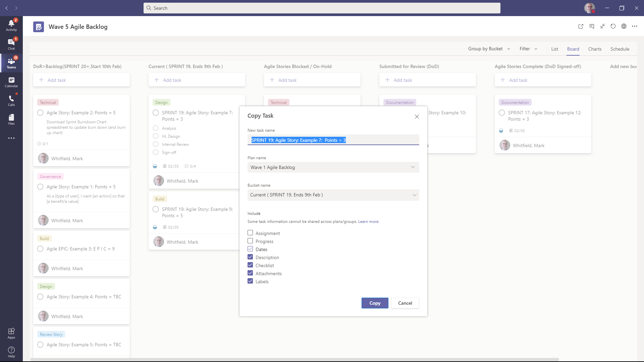Pop out the tab in new window

click(x=581, y=26)
